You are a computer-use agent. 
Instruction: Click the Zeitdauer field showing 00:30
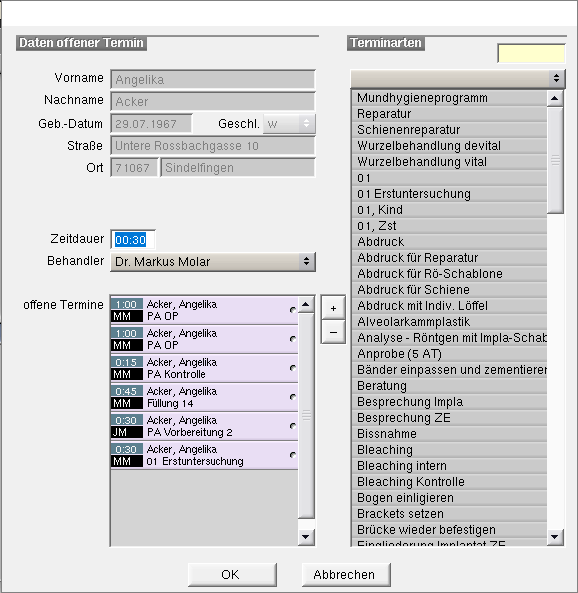click(133, 240)
